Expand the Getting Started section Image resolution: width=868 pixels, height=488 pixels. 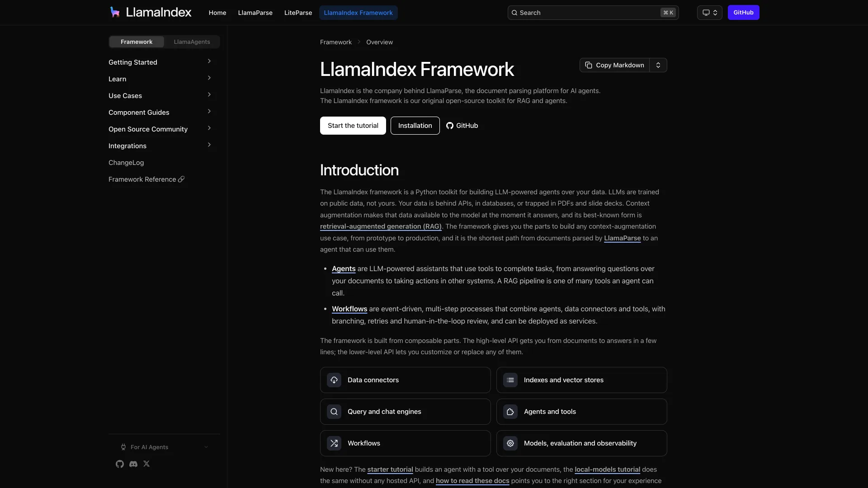(160, 62)
